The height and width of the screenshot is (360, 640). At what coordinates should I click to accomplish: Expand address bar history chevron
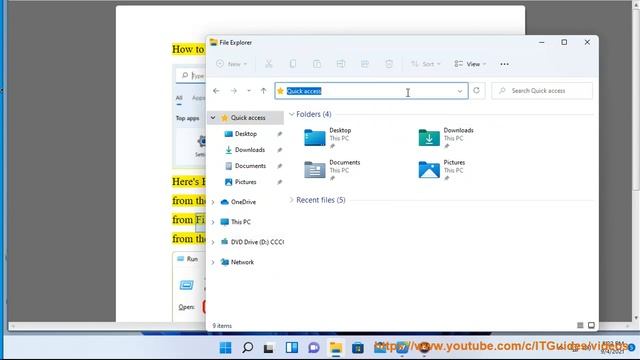click(460, 91)
